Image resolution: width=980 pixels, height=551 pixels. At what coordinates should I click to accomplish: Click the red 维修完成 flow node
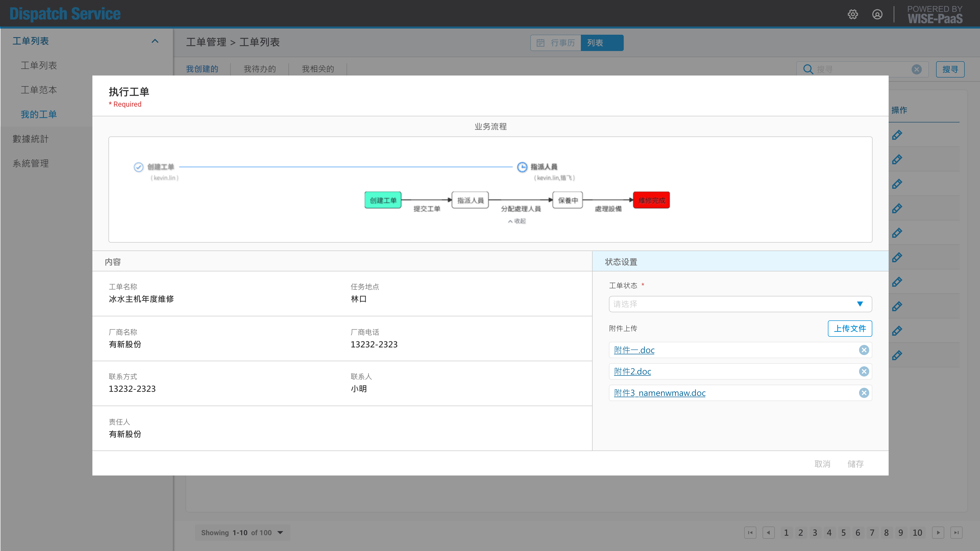click(x=651, y=201)
